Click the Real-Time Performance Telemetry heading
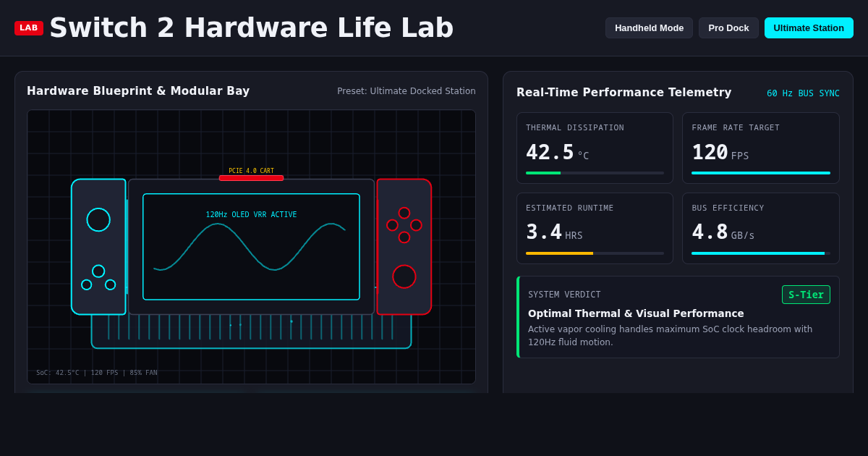Image resolution: width=868 pixels, height=456 pixels. [x=624, y=93]
